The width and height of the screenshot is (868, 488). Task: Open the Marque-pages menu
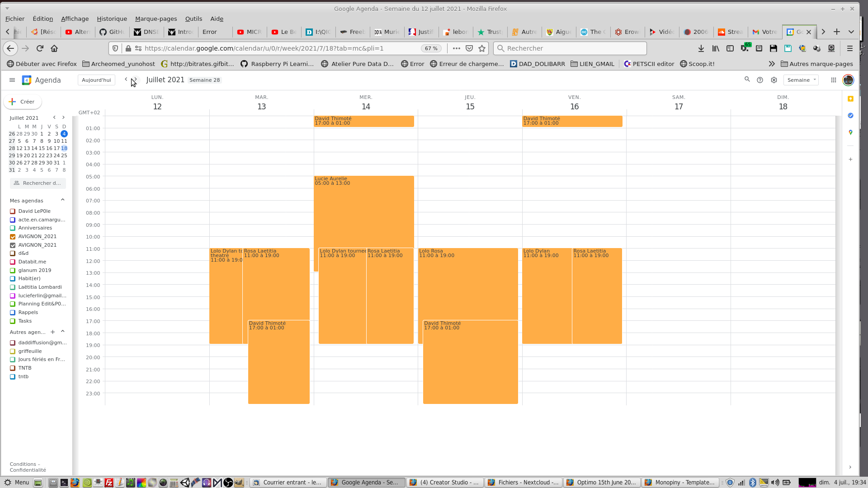(156, 19)
